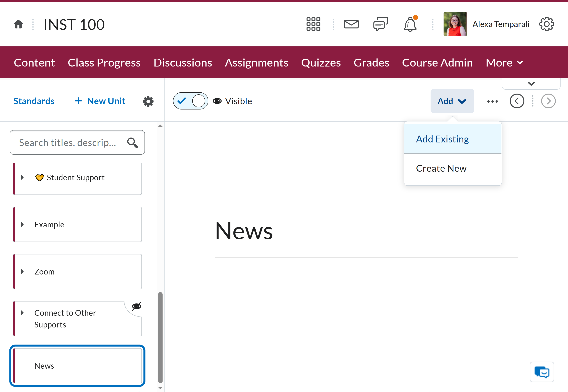
Task: Open the Discussions tab
Action: click(183, 63)
